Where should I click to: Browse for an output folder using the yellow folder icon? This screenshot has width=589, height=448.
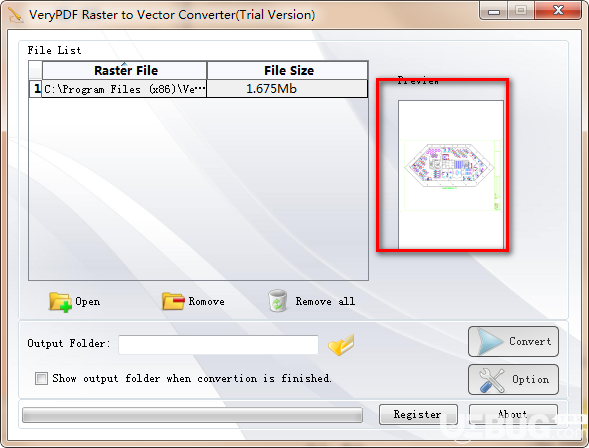tap(341, 344)
